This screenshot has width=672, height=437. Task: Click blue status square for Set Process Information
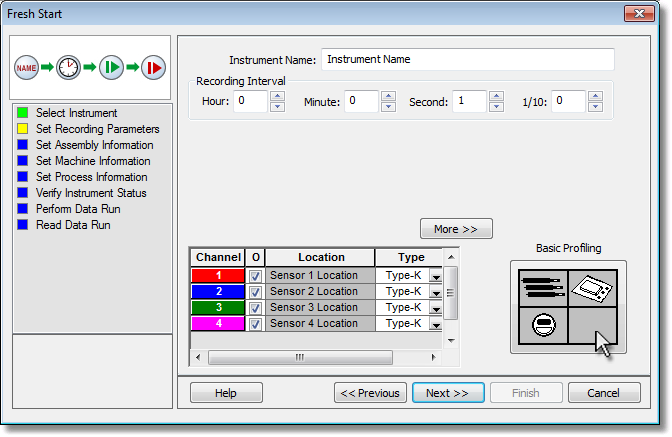(x=23, y=177)
